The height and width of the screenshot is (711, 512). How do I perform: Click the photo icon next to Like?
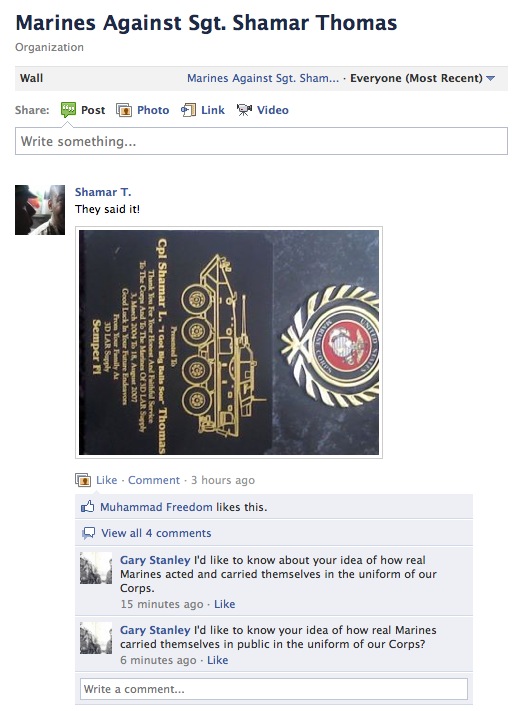(83, 480)
